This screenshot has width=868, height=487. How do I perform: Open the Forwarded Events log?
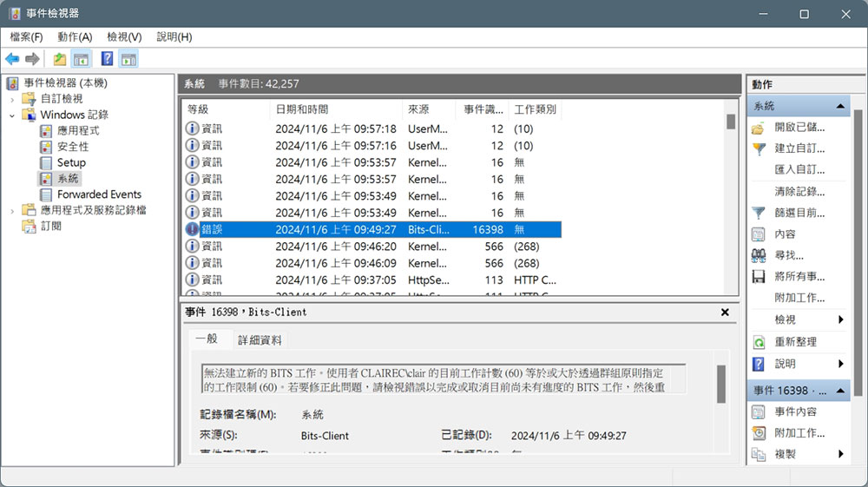click(x=99, y=194)
